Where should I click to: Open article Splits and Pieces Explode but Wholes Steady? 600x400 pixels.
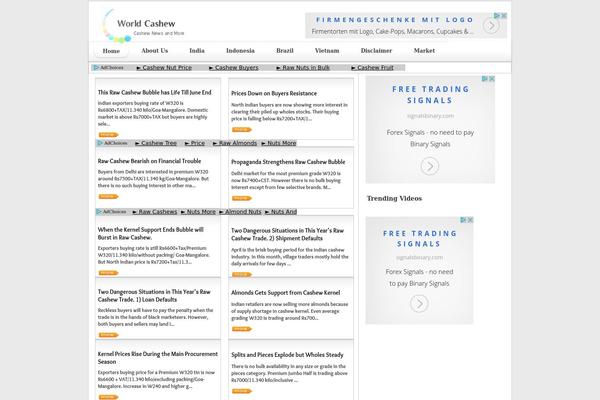287,355
